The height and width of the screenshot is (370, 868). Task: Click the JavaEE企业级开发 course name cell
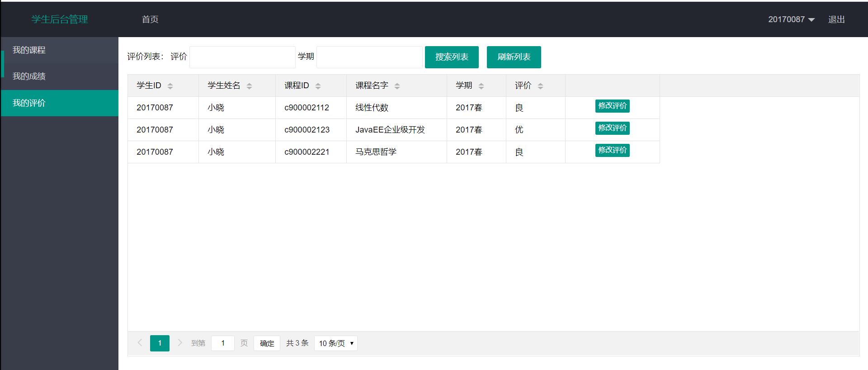coord(396,130)
